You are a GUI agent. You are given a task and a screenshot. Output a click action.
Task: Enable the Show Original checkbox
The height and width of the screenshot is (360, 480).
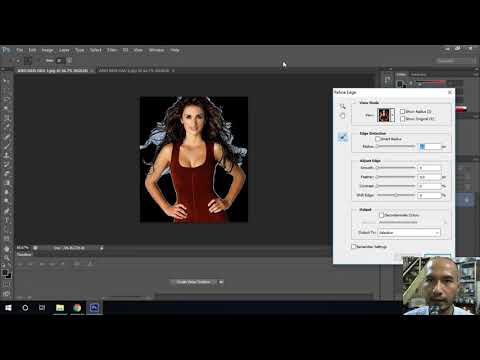click(402, 118)
